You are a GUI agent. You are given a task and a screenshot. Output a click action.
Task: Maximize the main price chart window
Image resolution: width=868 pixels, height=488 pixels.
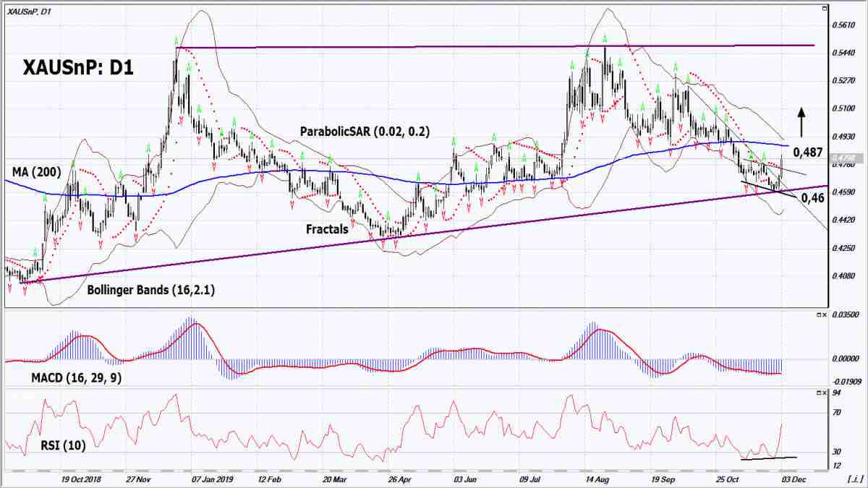pyautogui.click(x=824, y=9)
